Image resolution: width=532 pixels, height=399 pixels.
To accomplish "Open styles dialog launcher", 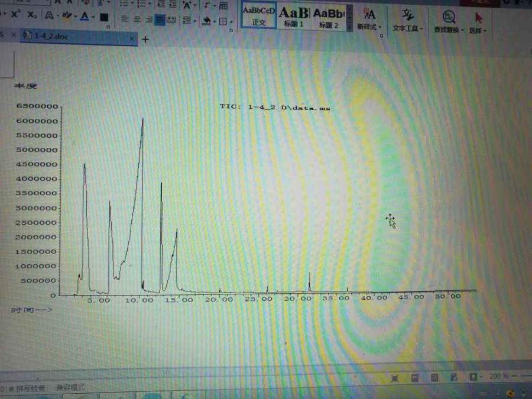I will [381, 35].
